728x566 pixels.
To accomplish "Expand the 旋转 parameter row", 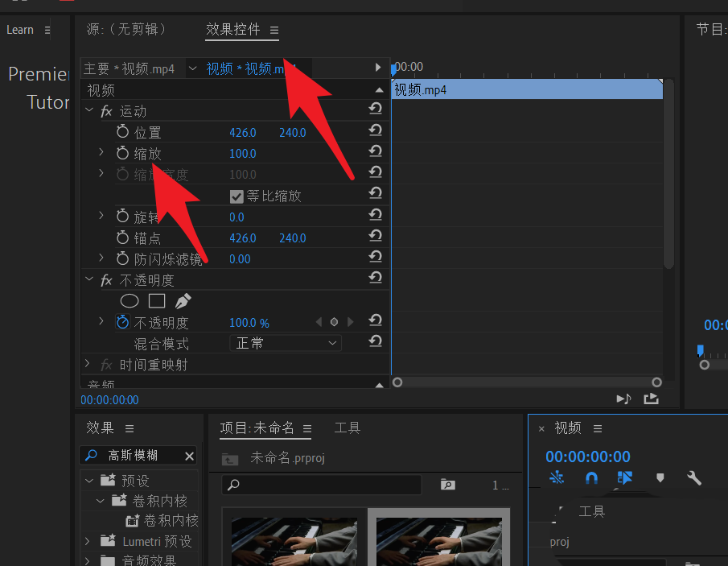I will pyautogui.click(x=101, y=215).
